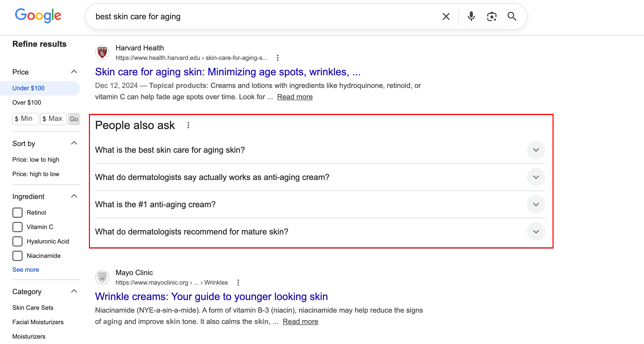Clear the search query with the X

point(446,16)
